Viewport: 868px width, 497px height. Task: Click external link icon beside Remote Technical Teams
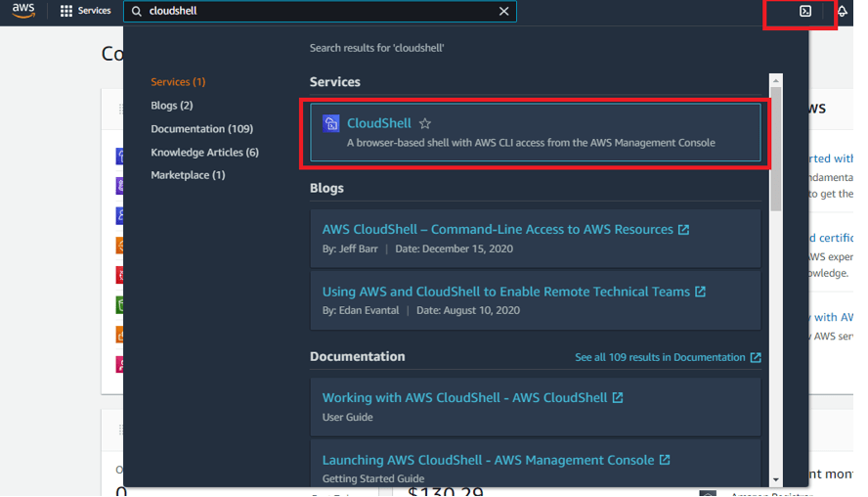click(x=700, y=292)
